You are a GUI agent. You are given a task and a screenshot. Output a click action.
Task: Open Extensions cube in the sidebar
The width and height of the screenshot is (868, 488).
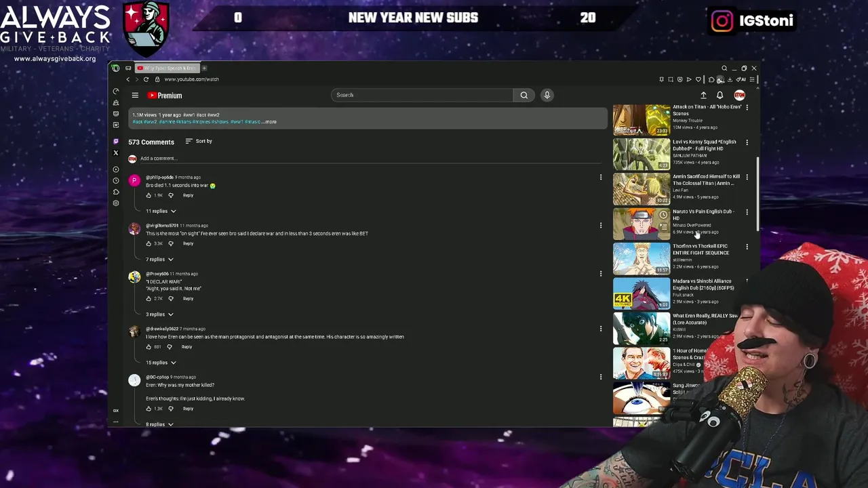coord(116,192)
